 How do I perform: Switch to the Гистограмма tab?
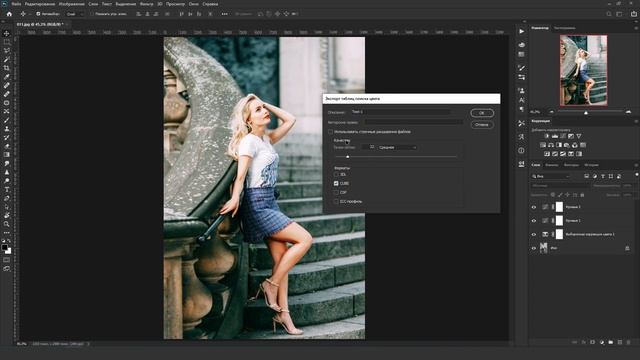click(564, 28)
